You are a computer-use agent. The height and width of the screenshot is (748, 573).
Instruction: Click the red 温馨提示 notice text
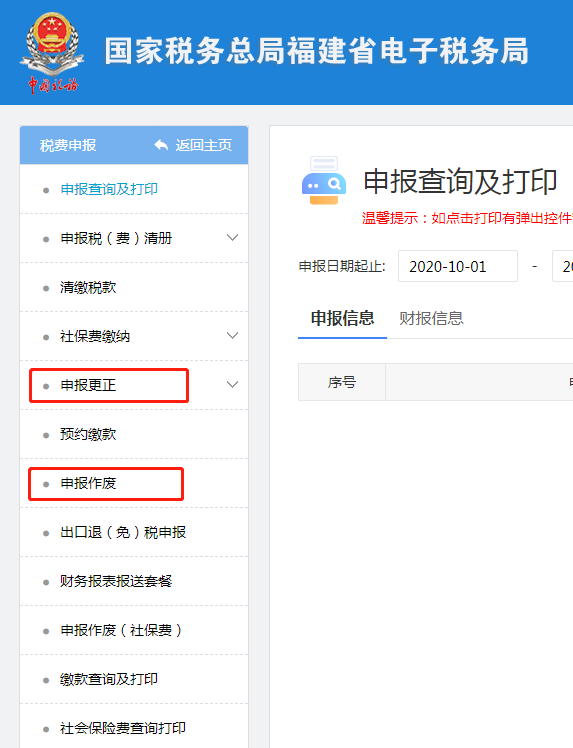467,218
